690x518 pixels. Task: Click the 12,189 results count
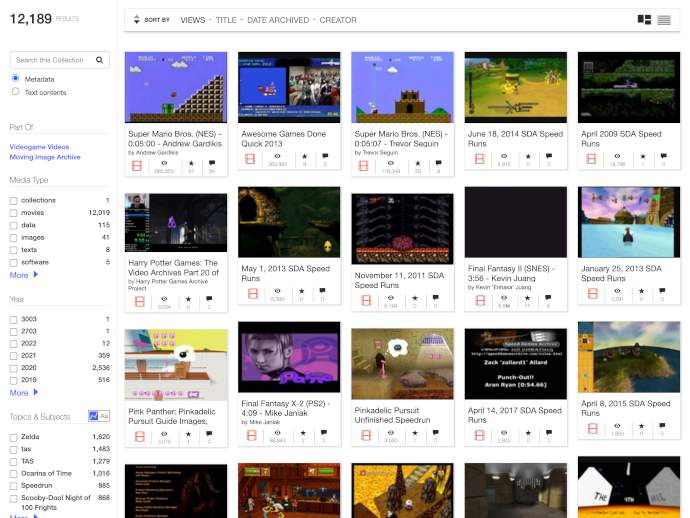(x=31, y=18)
